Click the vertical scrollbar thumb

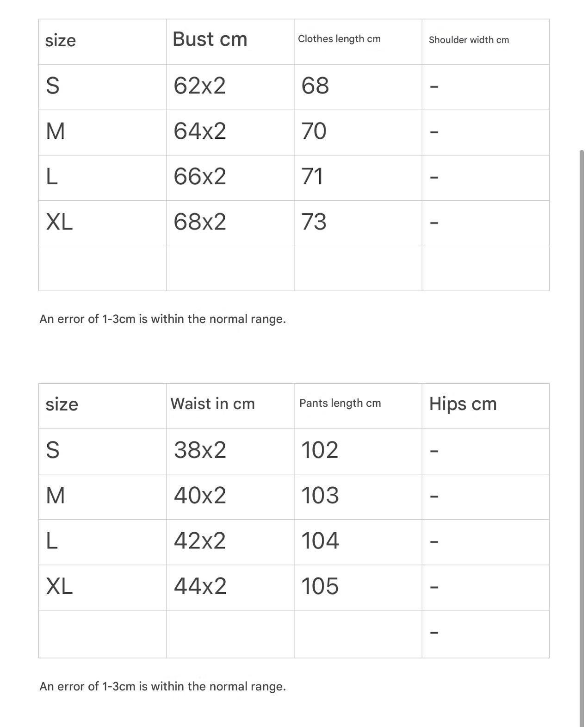coord(582,435)
